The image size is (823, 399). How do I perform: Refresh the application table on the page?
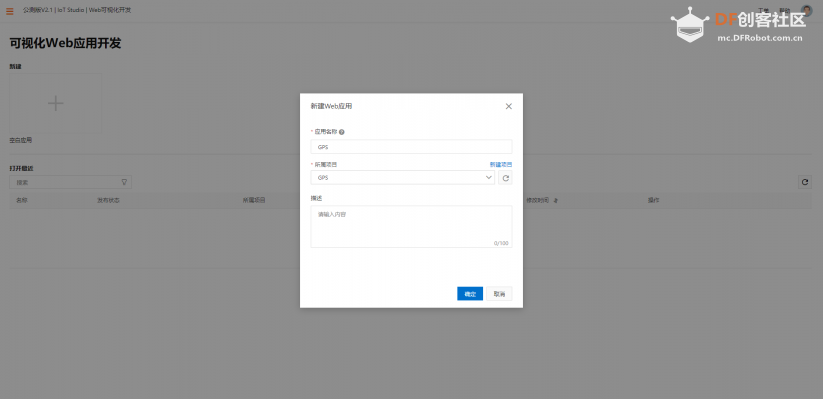tap(805, 182)
